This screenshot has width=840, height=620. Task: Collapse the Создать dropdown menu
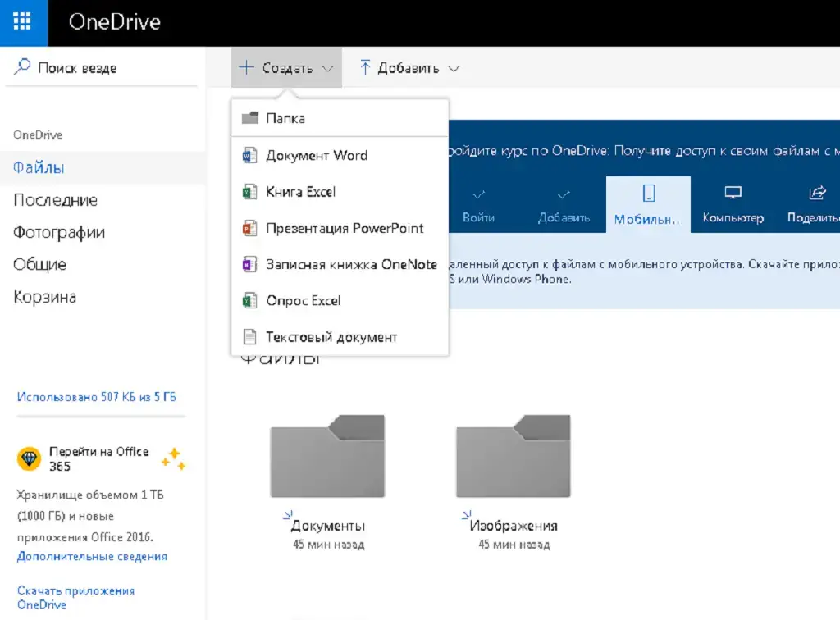tap(286, 69)
